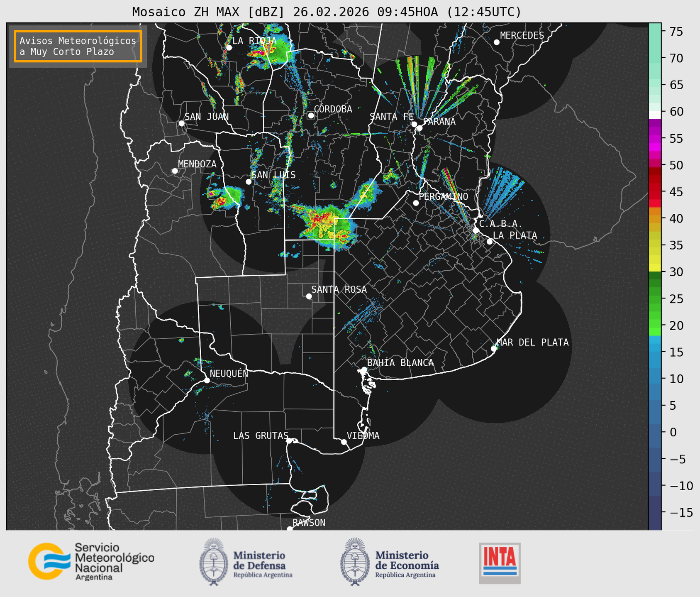Viewport: 700px width, 597px height.
Task: Select the Neuquén city marker dot
Action: (207, 380)
